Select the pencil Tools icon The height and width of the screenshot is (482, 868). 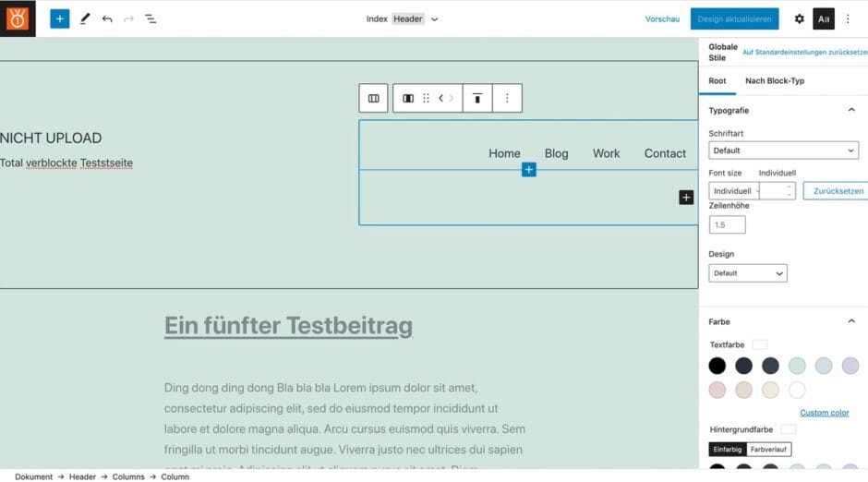click(85, 18)
